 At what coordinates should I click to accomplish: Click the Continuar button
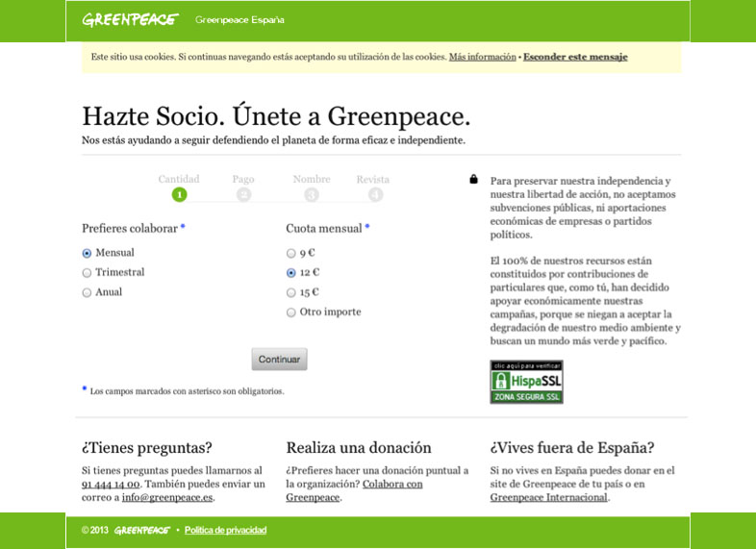[x=279, y=359]
